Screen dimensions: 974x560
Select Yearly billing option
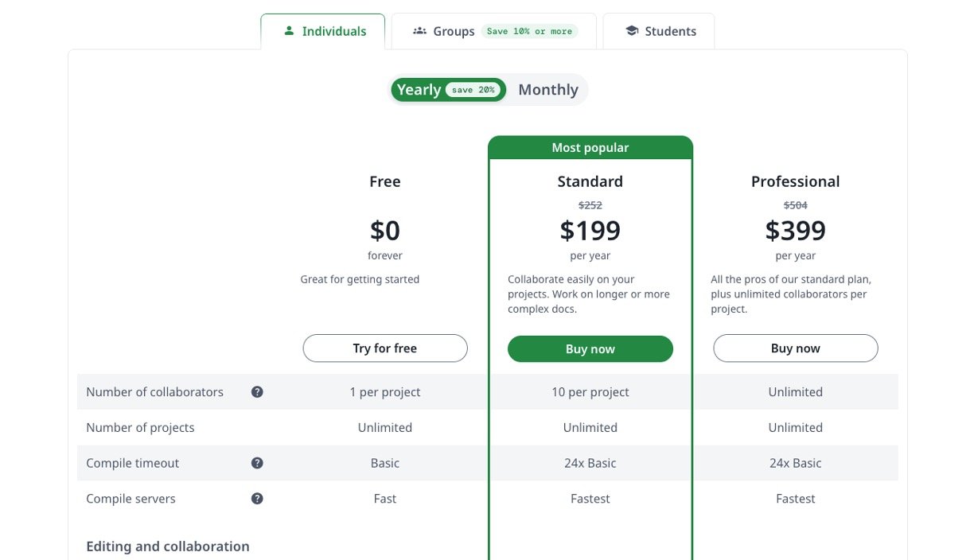pyautogui.click(x=419, y=90)
